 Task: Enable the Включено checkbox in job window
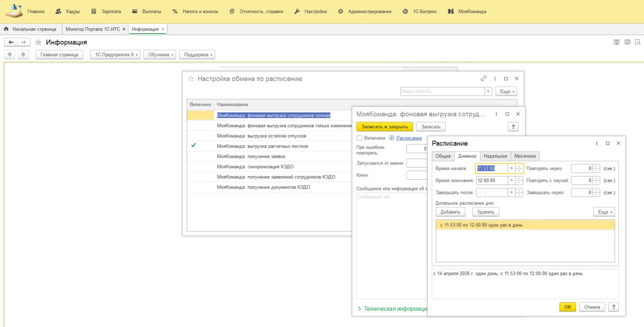[x=359, y=138]
